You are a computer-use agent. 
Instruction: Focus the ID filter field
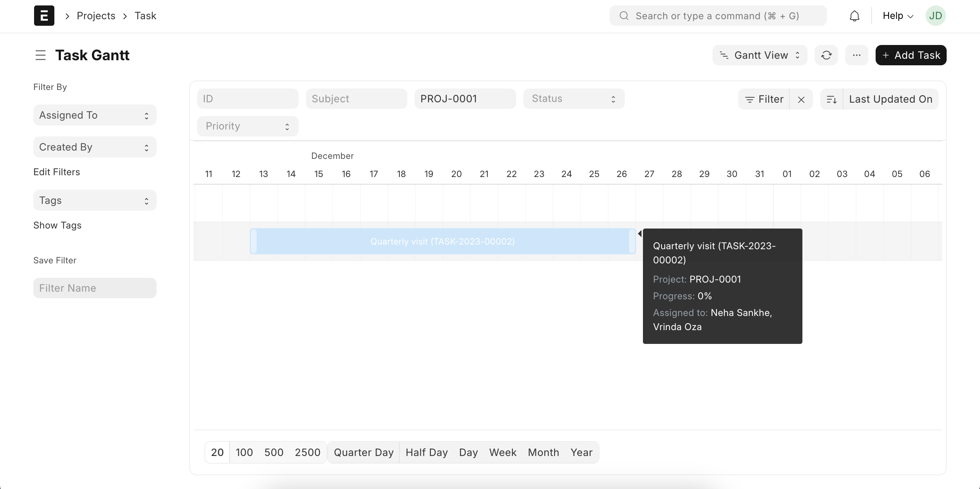click(248, 99)
